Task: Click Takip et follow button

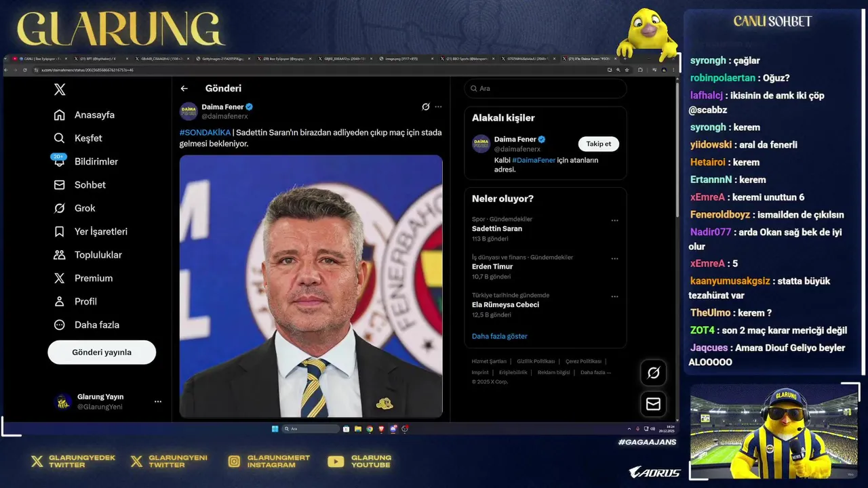Action: pos(599,144)
